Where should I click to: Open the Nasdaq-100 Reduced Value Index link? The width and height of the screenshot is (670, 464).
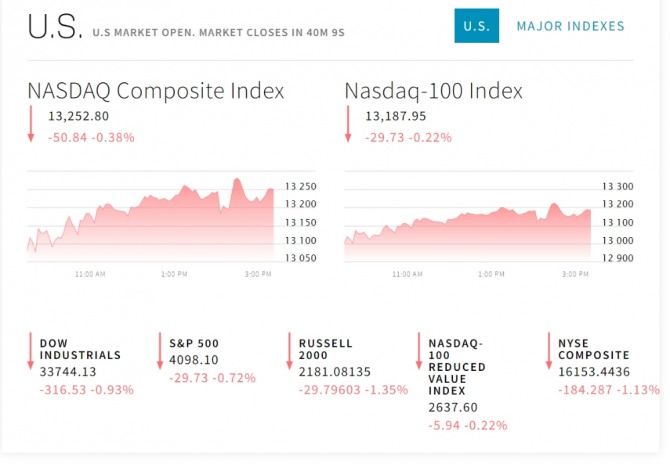456,366
